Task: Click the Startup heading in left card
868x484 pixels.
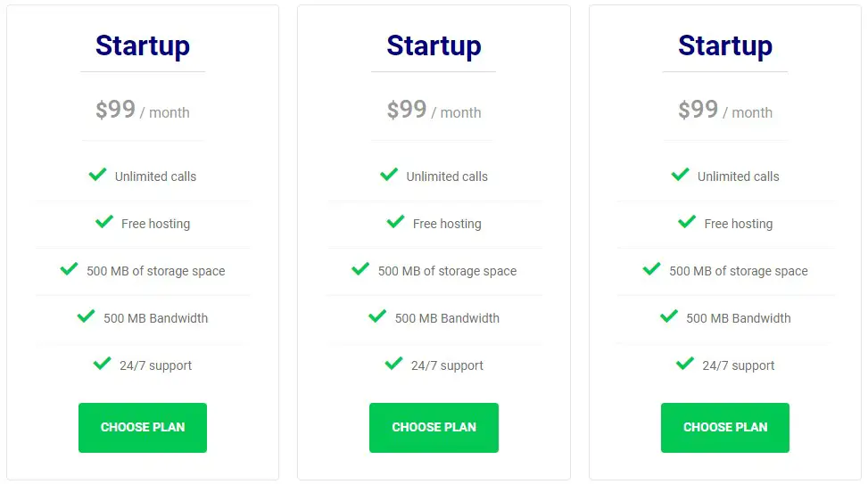Action: 142,46
